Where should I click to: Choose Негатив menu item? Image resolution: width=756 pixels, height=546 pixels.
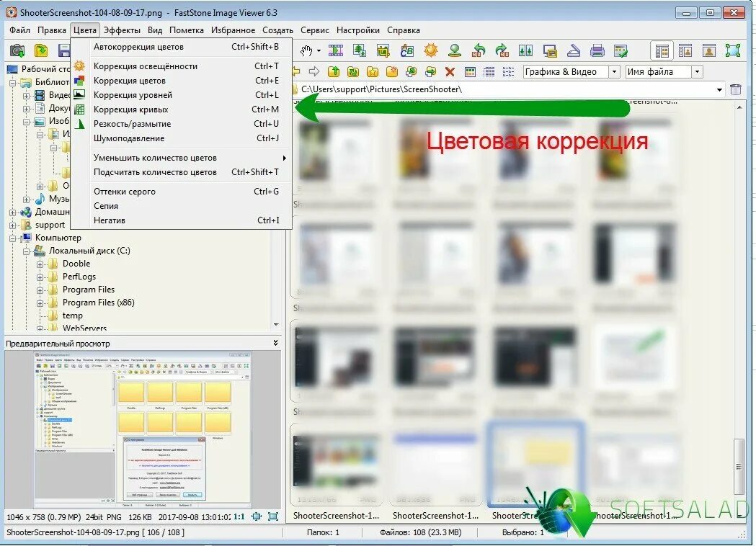(x=182, y=220)
